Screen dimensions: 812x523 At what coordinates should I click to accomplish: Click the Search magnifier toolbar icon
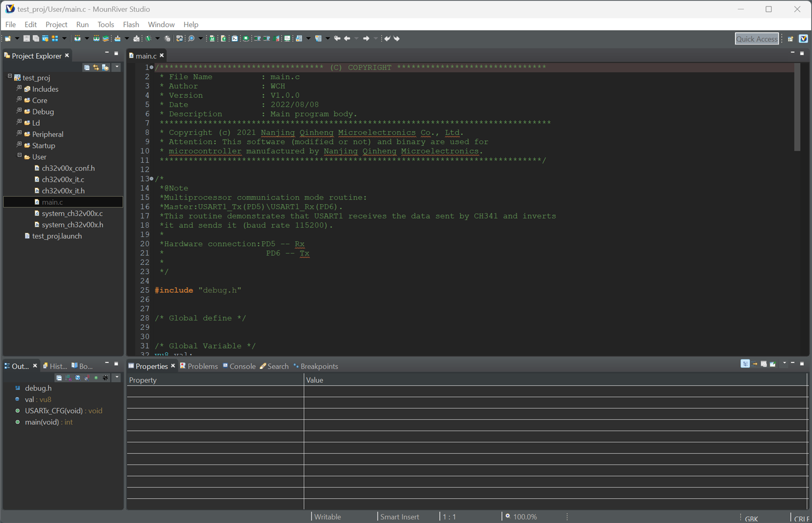(x=191, y=38)
